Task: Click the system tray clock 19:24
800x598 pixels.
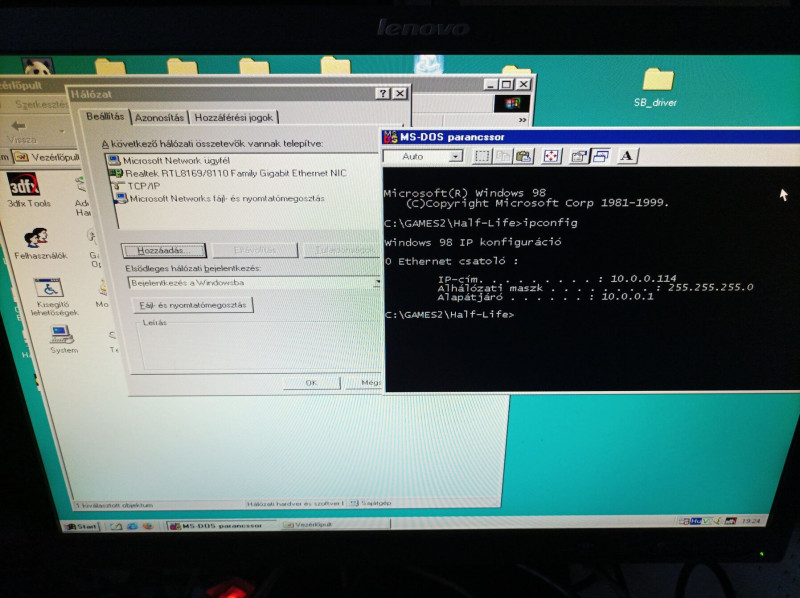Action: (751, 521)
